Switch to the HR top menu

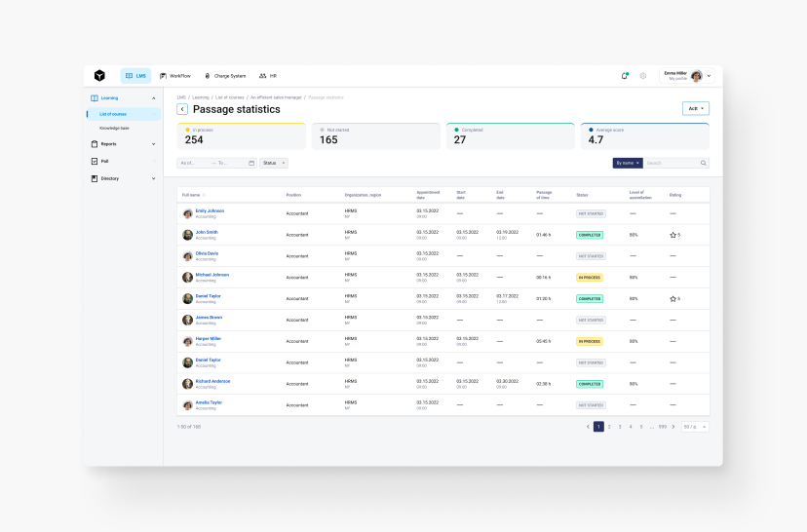coord(267,75)
